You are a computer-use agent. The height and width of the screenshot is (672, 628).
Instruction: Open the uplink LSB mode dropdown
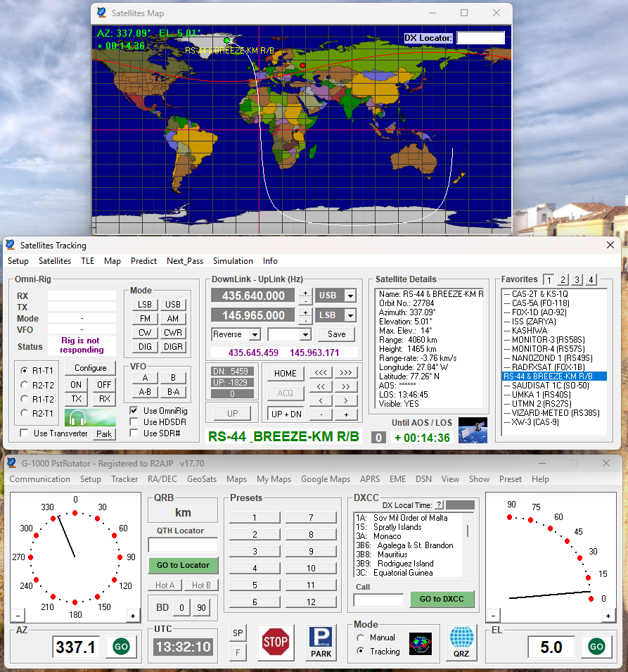click(350, 315)
